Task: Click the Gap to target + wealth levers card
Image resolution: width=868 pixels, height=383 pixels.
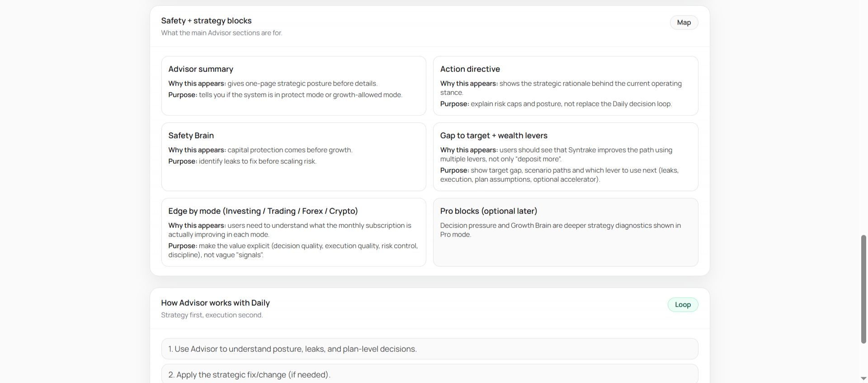Action: coord(565,157)
